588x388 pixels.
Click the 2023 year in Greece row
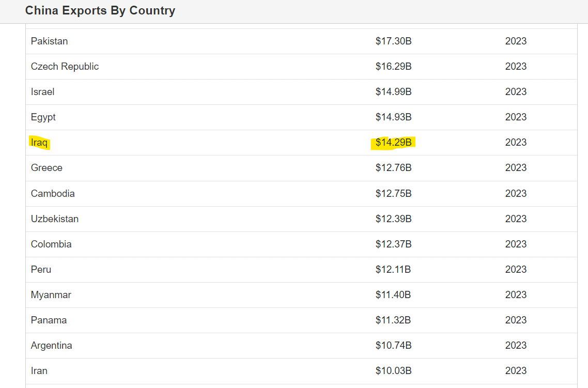[516, 168]
